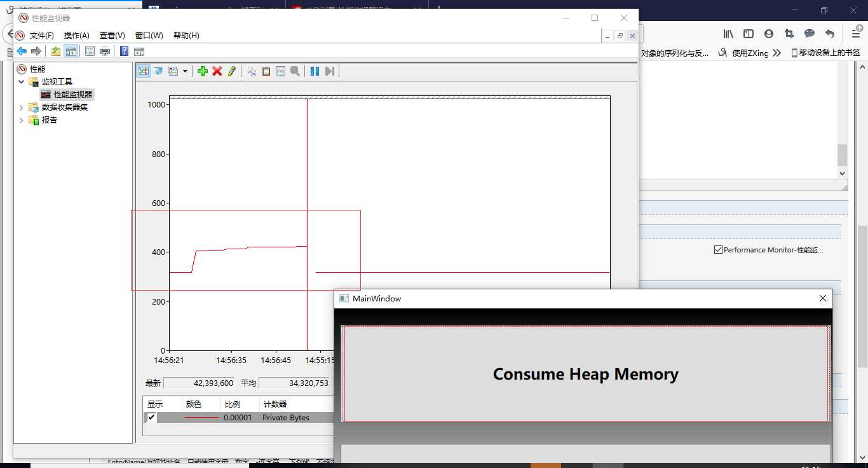Expand the 数据收集器集 tree node arrow
The width and height of the screenshot is (868, 468).
coord(21,107)
